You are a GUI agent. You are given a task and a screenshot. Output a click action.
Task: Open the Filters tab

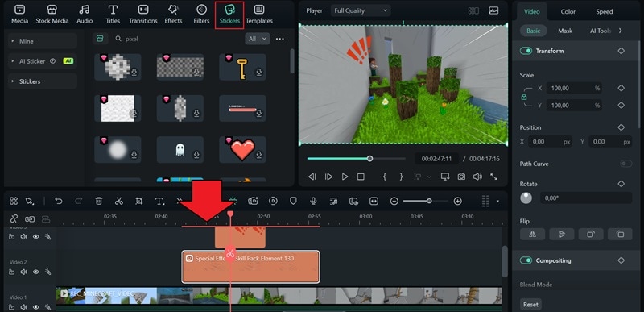[x=201, y=15]
